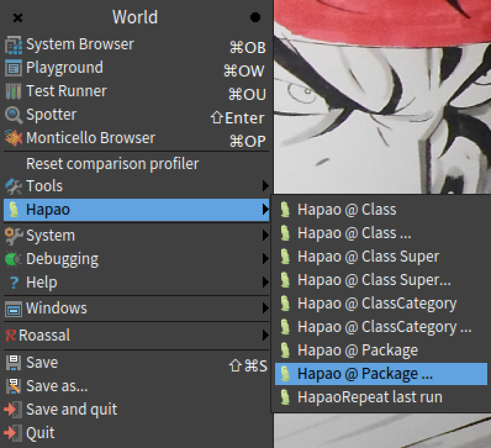Click the Playground window icon

14,68
